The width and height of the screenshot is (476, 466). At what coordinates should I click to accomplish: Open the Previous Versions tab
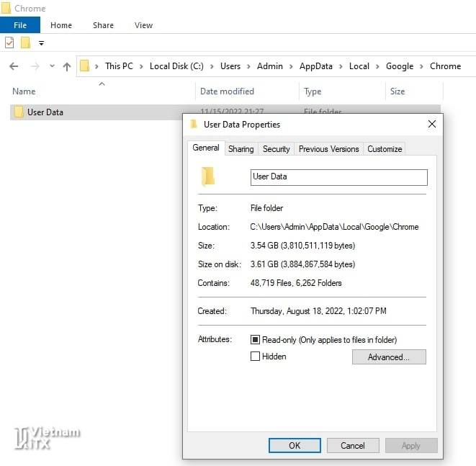[x=328, y=149]
